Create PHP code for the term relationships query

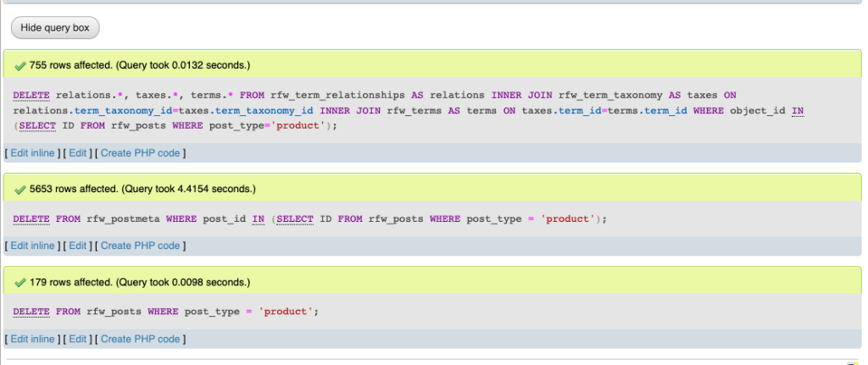point(140,152)
